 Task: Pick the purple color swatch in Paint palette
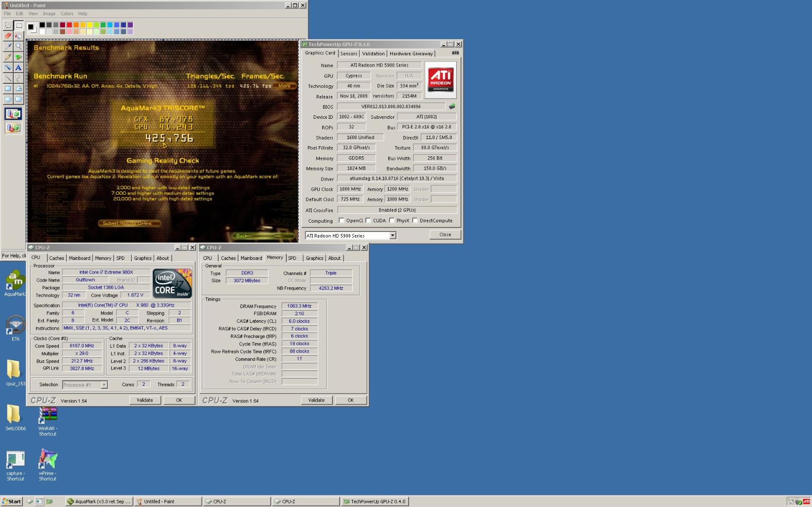[x=130, y=25]
